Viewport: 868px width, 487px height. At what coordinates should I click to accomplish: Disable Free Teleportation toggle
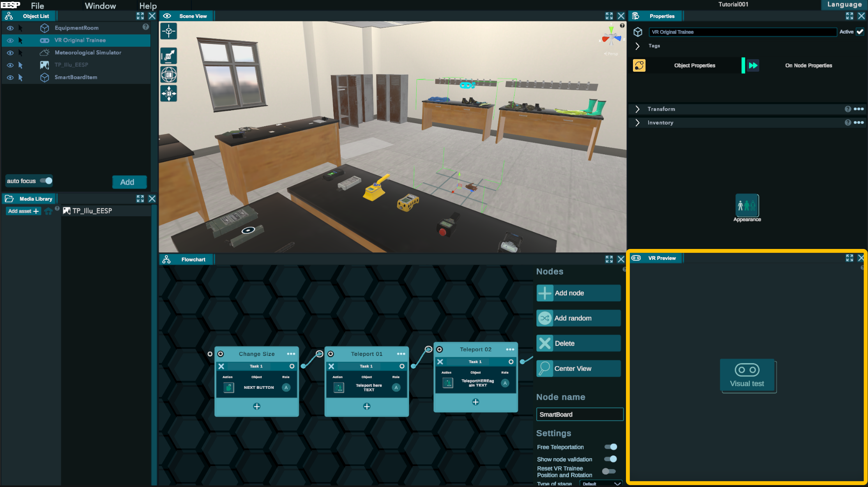pos(610,447)
